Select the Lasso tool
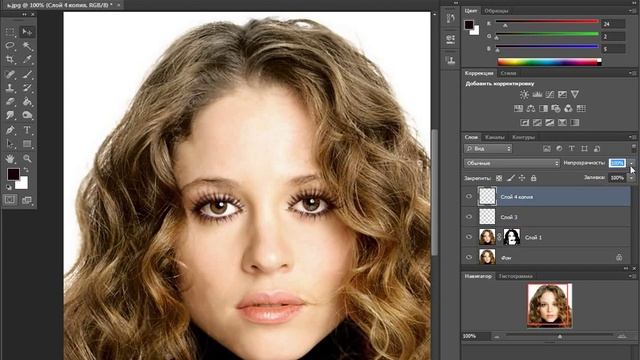 pos(10,46)
